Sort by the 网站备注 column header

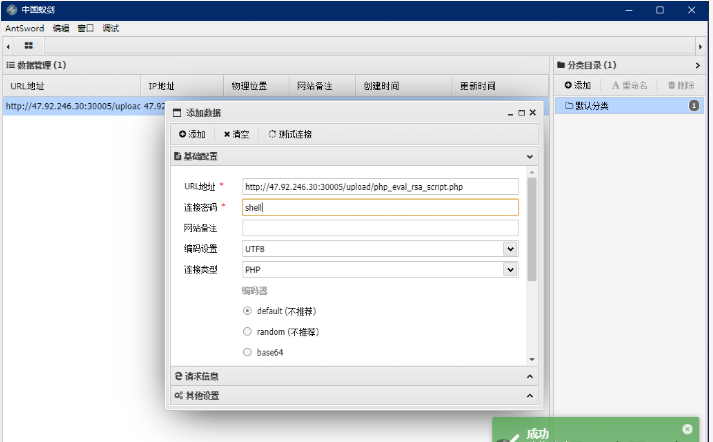(x=322, y=86)
